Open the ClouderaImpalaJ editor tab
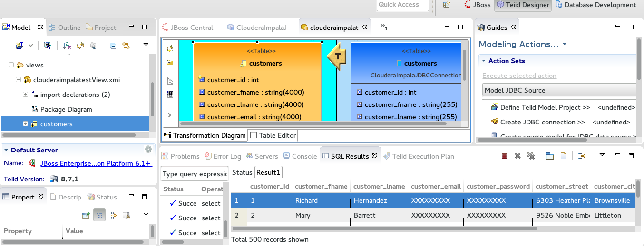The width and height of the screenshot is (644, 246). [x=257, y=28]
